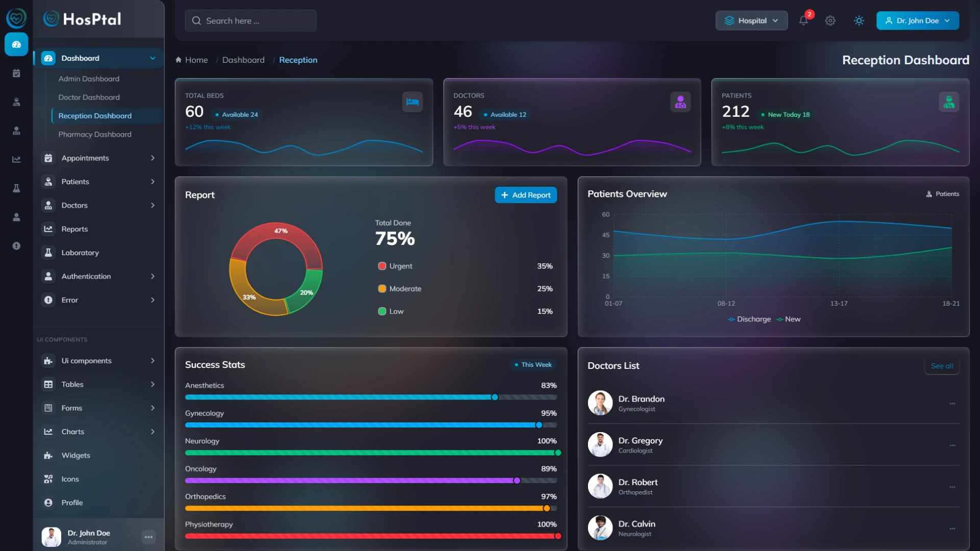Viewport: 980px width, 551px height.
Task: Click the HosPtal logo text
Action: click(x=92, y=19)
